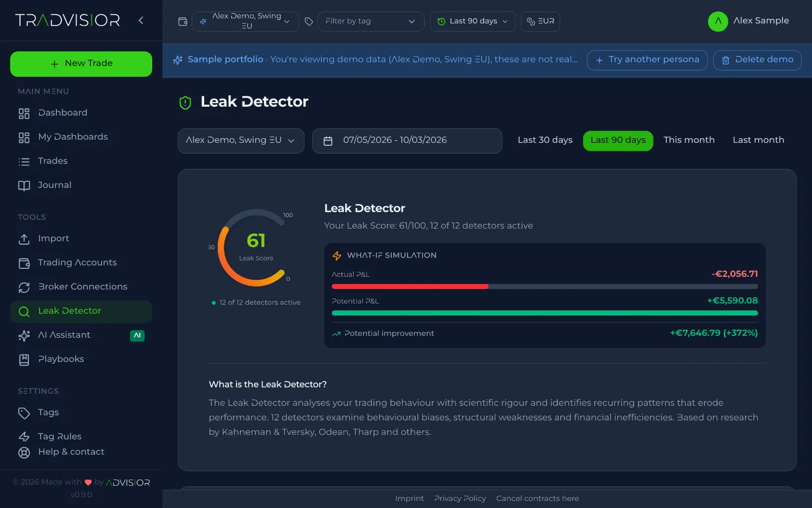Viewport: 812px width, 508px height.
Task: Select the Last month range
Action: click(758, 140)
